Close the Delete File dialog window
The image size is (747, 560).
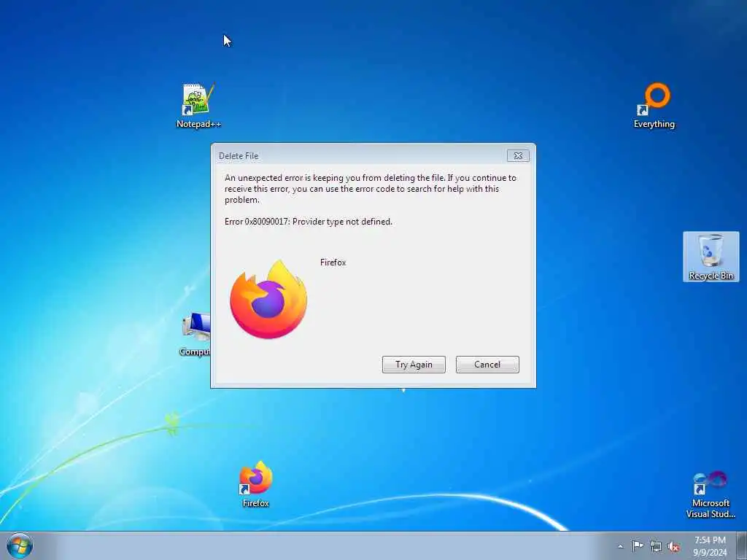click(x=518, y=156)
